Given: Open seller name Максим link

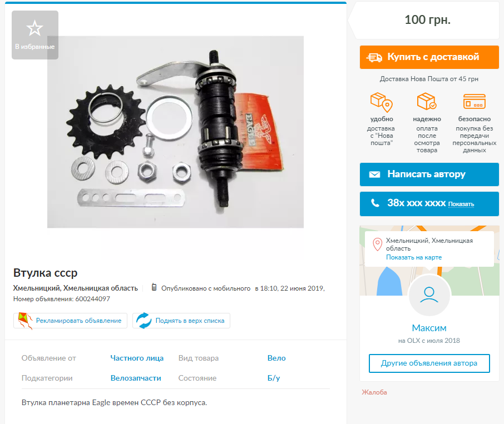Looking at the screenshot, I should (x=429, y=328).
